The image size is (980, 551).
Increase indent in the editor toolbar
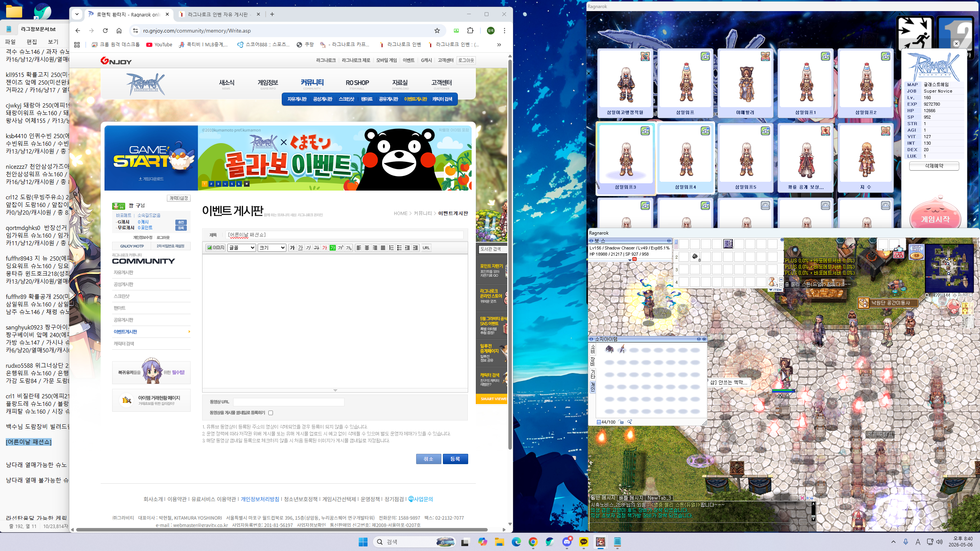(x=415, y=248)
